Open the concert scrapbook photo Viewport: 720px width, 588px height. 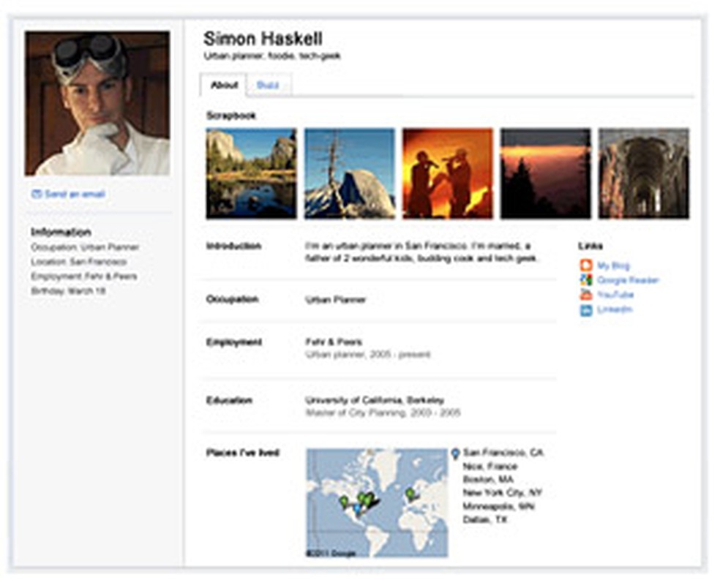click(447, 173)
